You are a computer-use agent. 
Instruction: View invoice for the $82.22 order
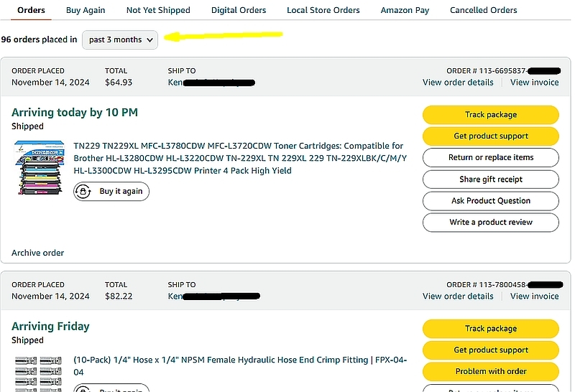coord(534,297)
